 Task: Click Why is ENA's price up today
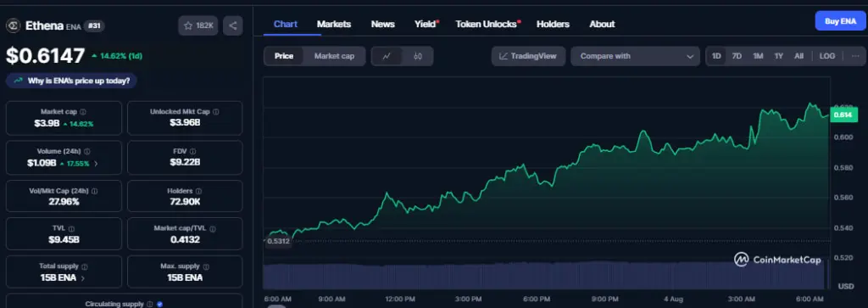pos(71,81)
